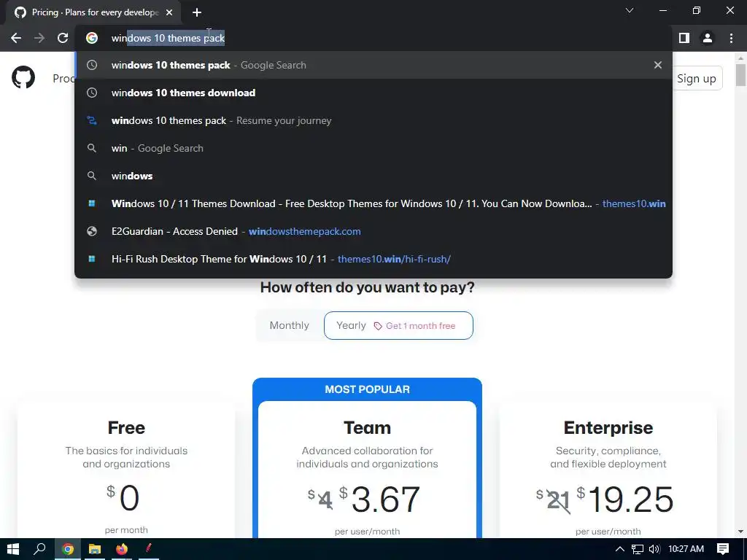747x560 pixels.
Task: Click the 'Get 1 month free' label
Action: click(x=420, y=326)
